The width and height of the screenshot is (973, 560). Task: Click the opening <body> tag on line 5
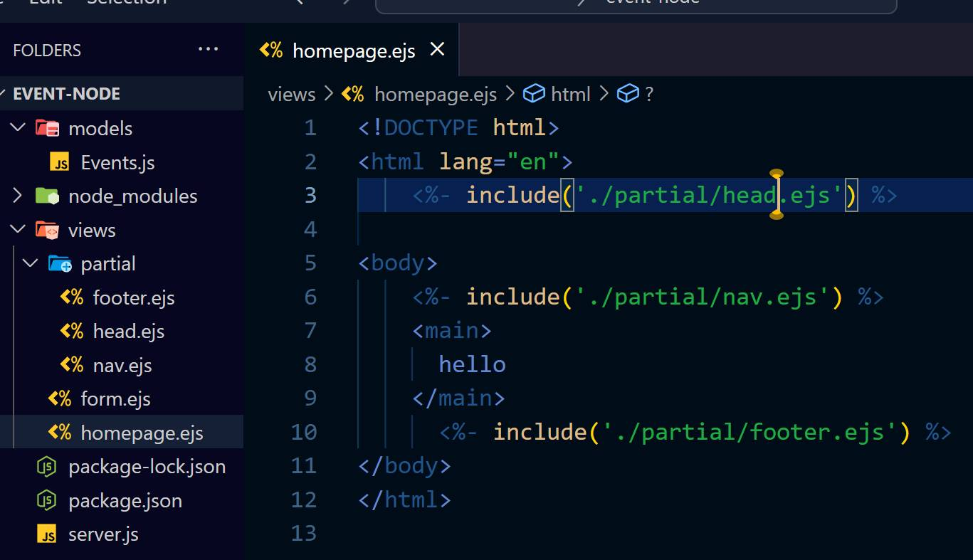(x=398, y=263)
